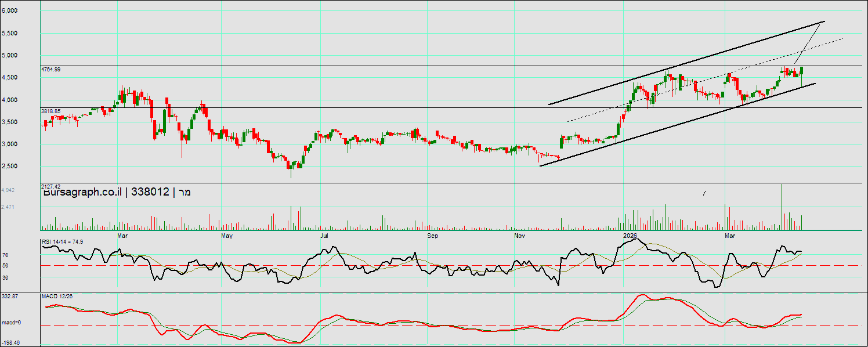Click the 2127.42 price level label
Viewport: 868px width, 347px height.
point(51,186)
